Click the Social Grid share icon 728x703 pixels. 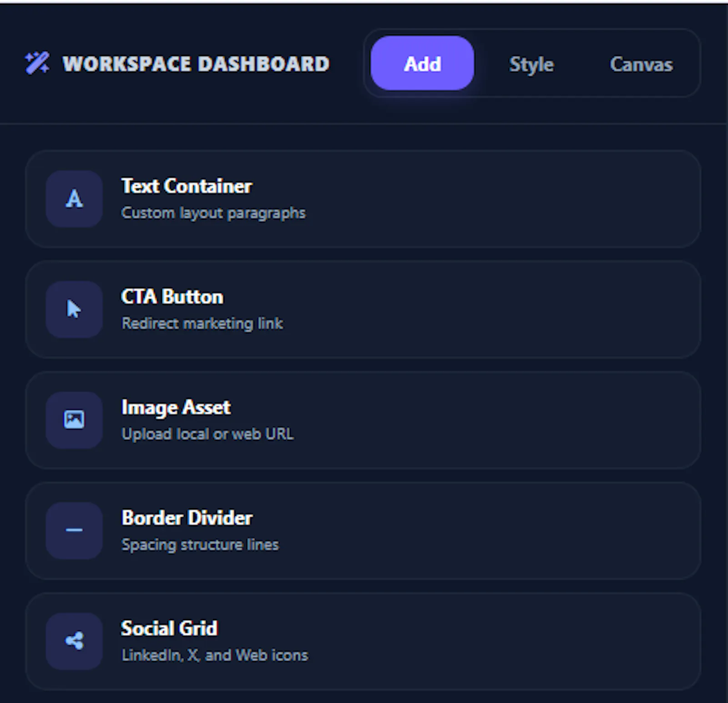pos(74,641)
